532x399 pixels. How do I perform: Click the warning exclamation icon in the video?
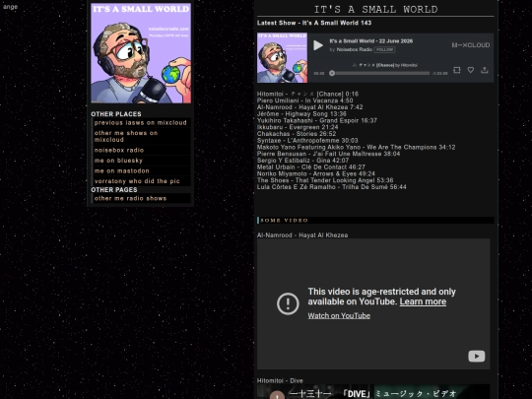[x=288, y=303]
